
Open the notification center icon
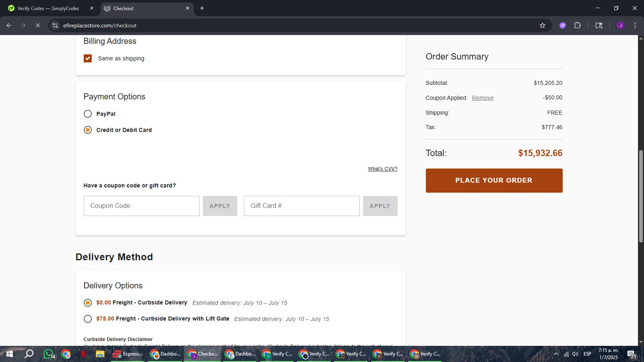[632, 354]
